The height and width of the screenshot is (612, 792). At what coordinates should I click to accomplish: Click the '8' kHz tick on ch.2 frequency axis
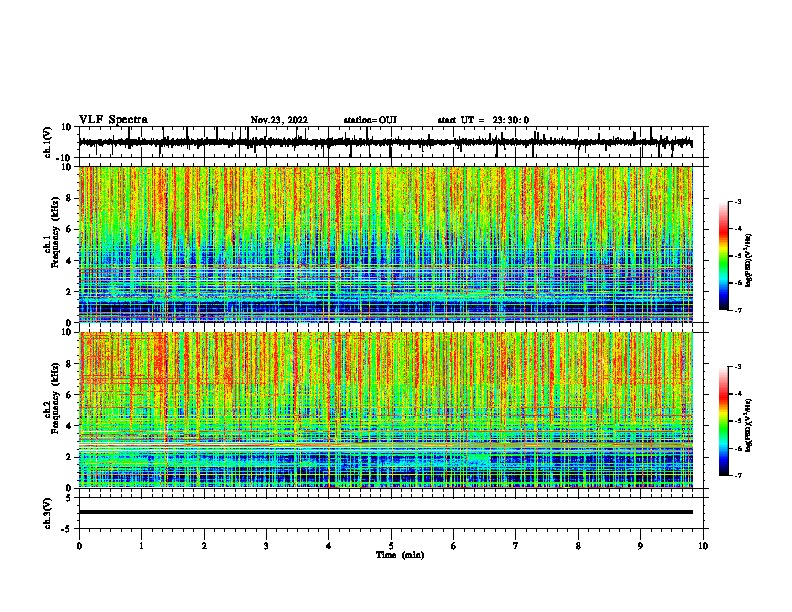tap(70, 364)
